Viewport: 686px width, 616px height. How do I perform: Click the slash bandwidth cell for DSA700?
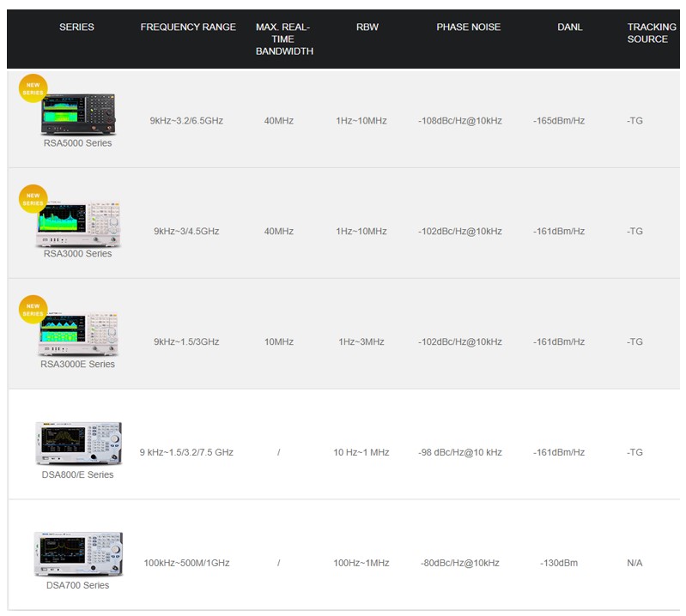(279, 563)
